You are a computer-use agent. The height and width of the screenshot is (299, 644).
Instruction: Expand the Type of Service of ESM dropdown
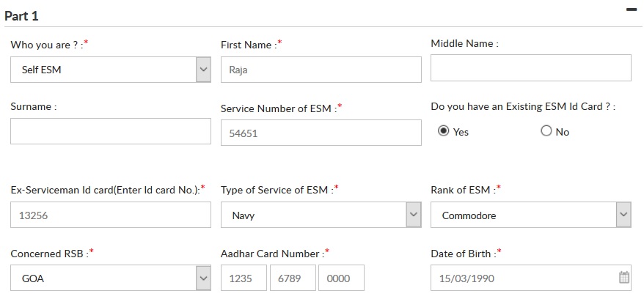pos(321,215)
